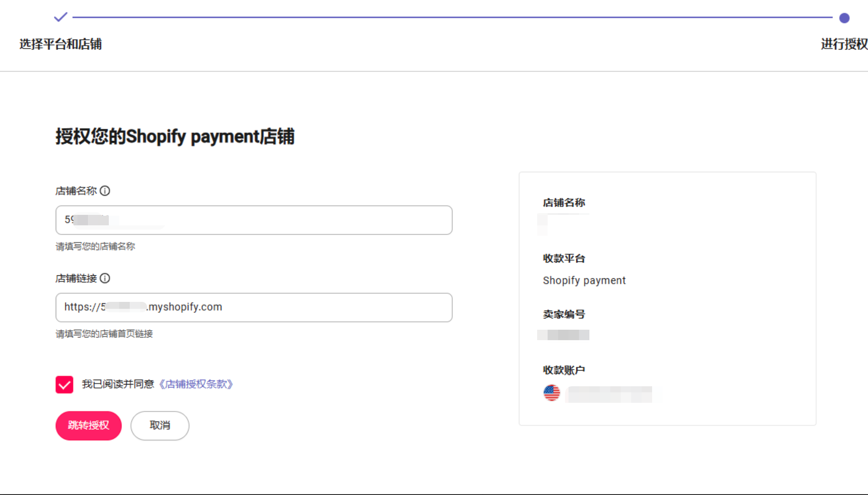Go to the 选择平台和店铺 step

pyautogui.click(x=61, y=44)
